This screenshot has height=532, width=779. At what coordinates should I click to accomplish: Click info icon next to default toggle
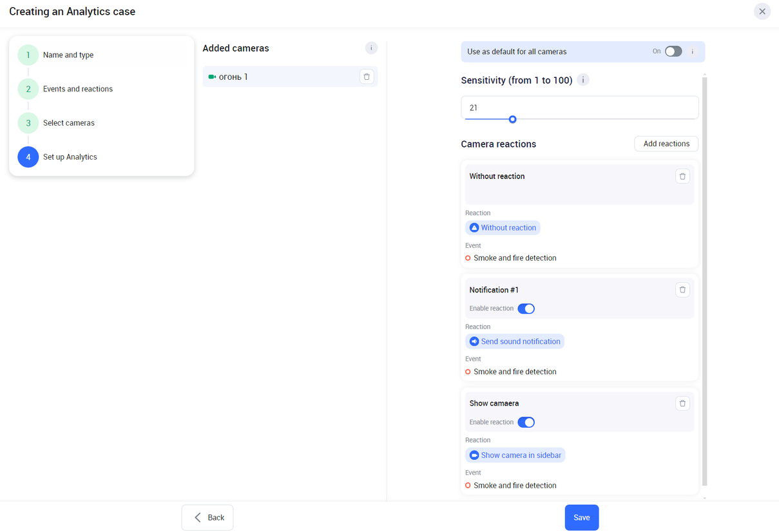(693, 52)
